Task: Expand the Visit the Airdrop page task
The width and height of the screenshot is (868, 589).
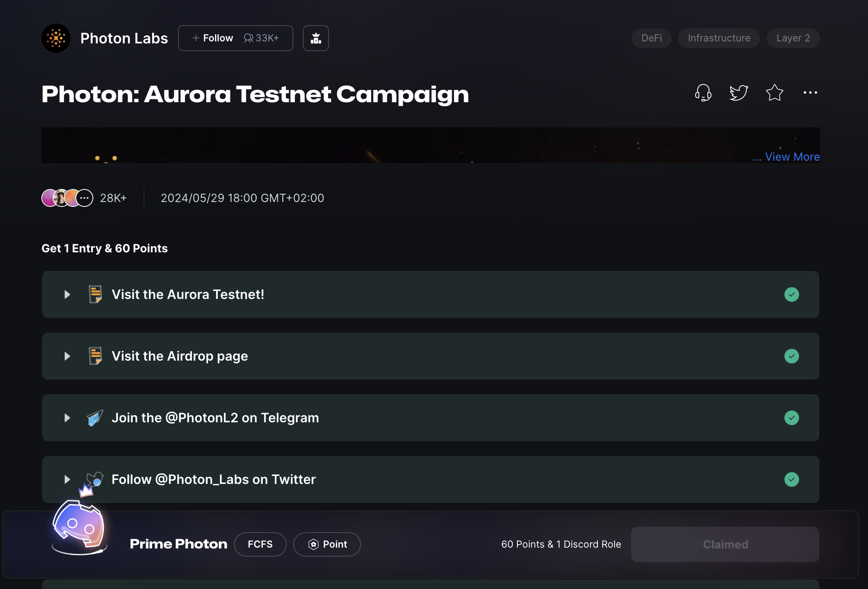Action: (67, 356)
